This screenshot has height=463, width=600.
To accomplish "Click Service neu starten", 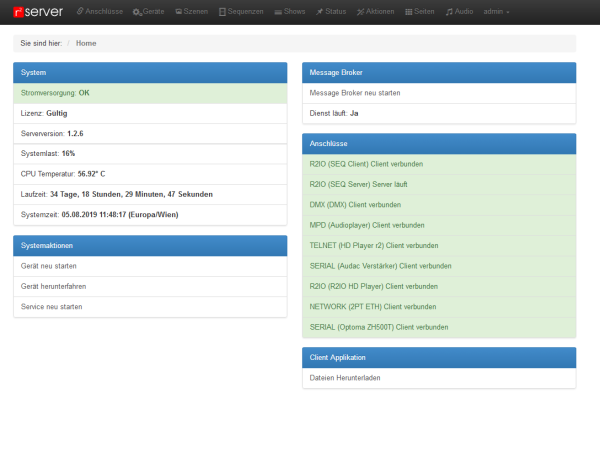I will pos(51,306).
